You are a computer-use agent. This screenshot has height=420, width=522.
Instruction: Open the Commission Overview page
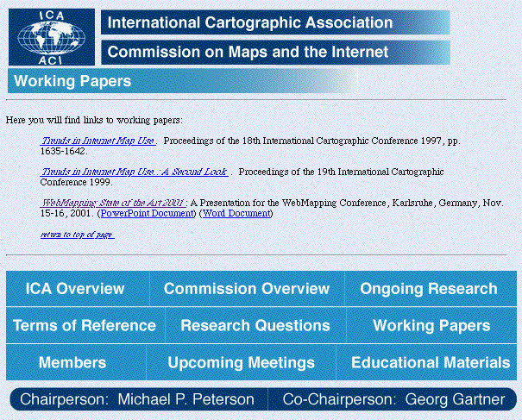[x=247, y=289]
